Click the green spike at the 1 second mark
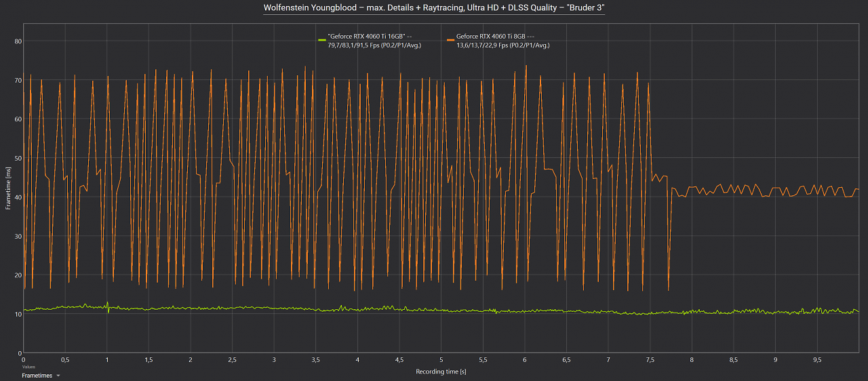 pyautogui.click(x=107, y=306)
